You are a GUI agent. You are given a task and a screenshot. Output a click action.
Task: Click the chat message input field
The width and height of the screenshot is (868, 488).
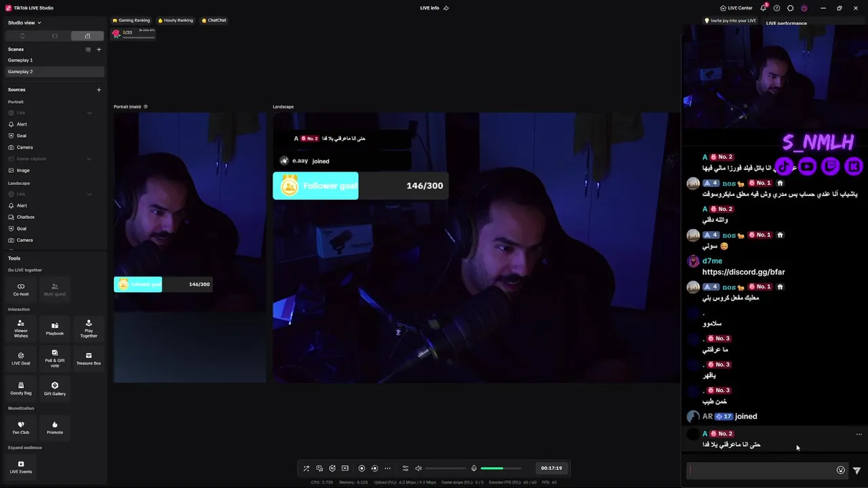(760, 470)
